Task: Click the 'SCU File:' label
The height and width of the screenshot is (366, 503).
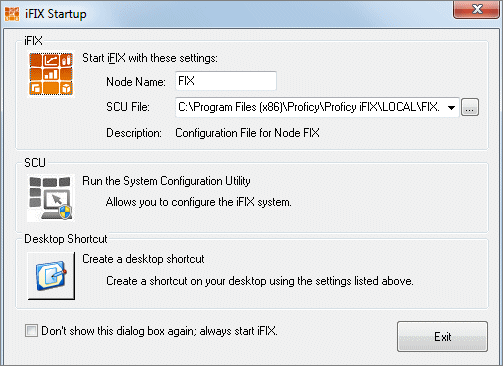Action: [x=128, y=107]
